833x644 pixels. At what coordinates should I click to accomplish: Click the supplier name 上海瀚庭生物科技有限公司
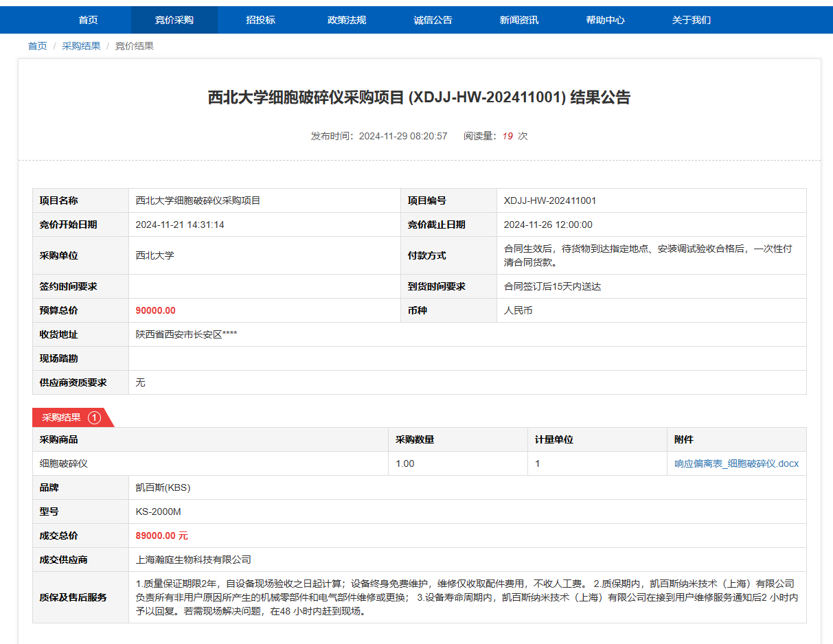point(194,560)
